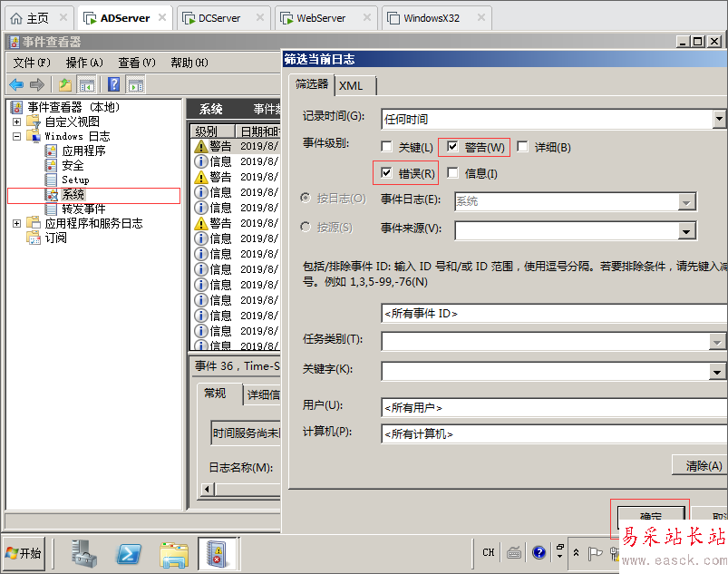The height and width of the screenshot is (574, 728).
Task: Switch to the DCServer VM tab
Action: pos(219,18)
